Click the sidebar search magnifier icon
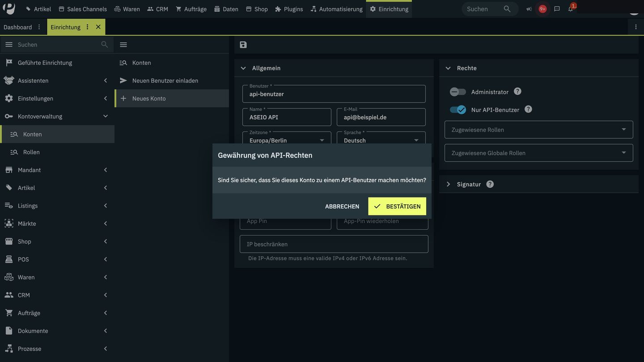The image size is (644, 362). [x=105, y=45]
